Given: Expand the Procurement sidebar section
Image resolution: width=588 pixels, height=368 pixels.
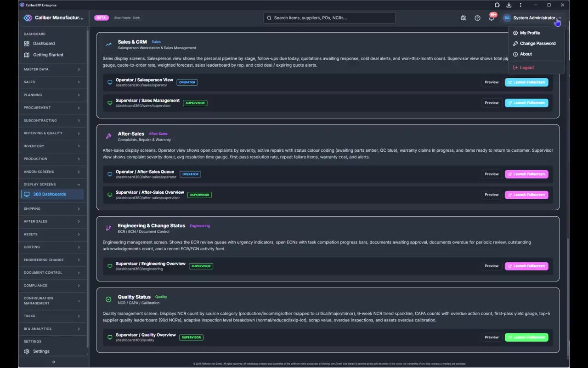Looking at the screenshot, I should coord(52,108).
